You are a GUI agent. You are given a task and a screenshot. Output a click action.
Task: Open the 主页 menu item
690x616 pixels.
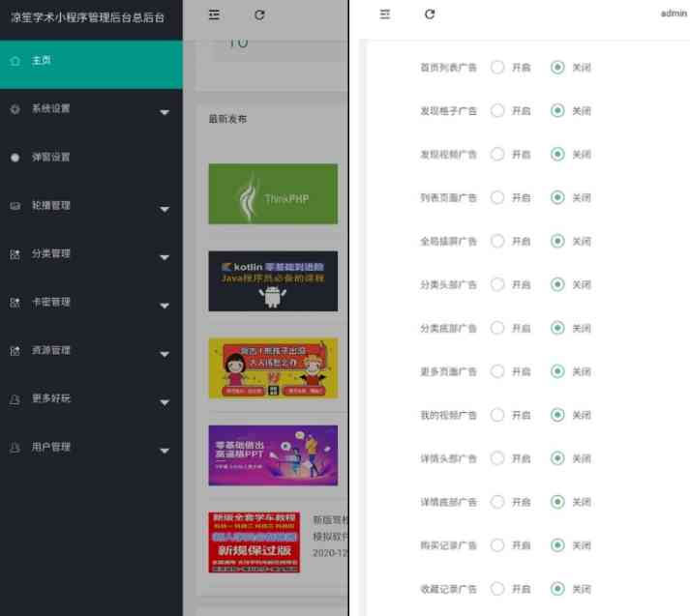42,61
